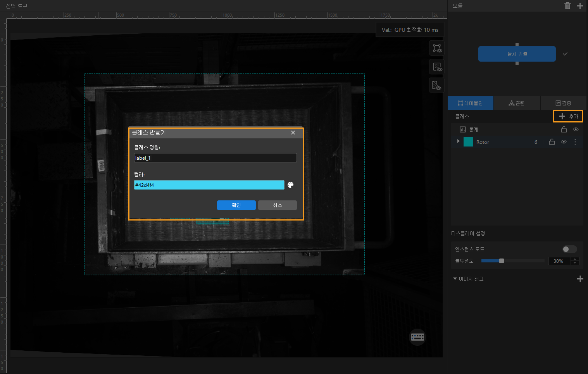Viewport: 588px width, 374px height.
Task: Toggle the 인스턴스 모드 switch
Action: point(569,249)
